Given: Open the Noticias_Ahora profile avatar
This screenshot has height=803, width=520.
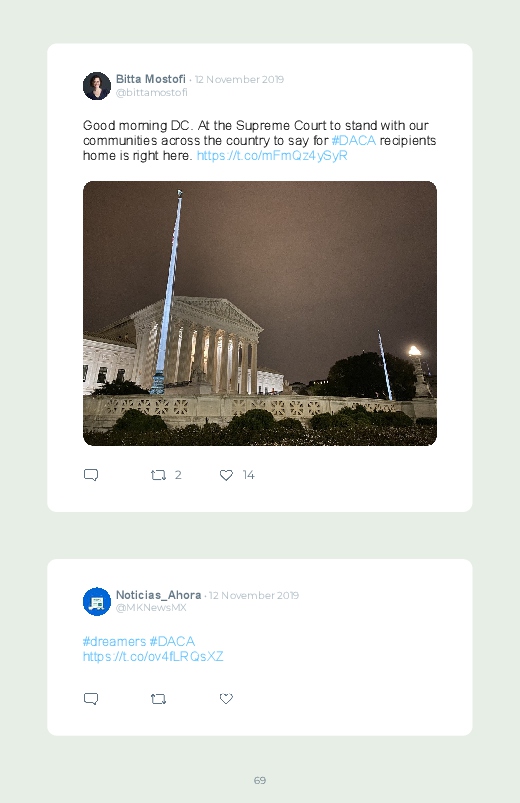Looking at the screenshot, I should 97,601.
